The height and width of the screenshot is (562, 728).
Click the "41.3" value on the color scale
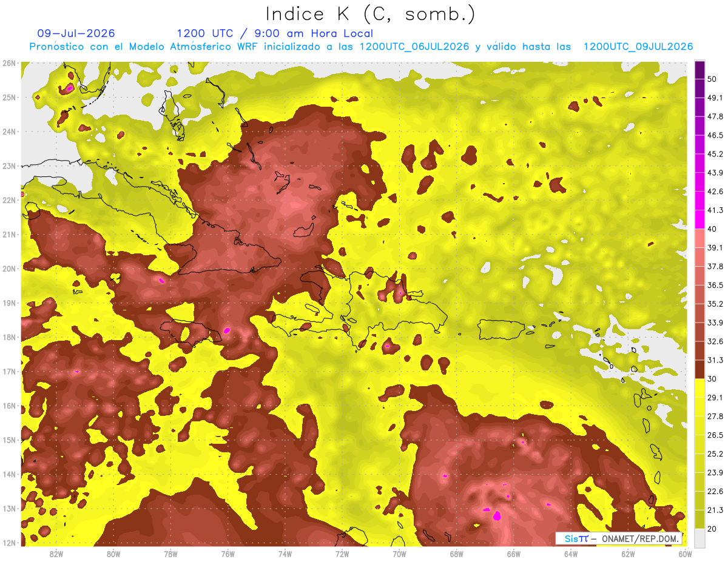(x=715, y=210)
